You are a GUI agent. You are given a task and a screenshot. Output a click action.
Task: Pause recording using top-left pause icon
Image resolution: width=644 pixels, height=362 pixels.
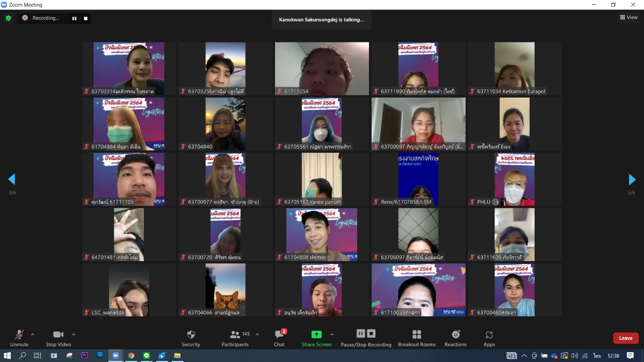tap(74, 18)
